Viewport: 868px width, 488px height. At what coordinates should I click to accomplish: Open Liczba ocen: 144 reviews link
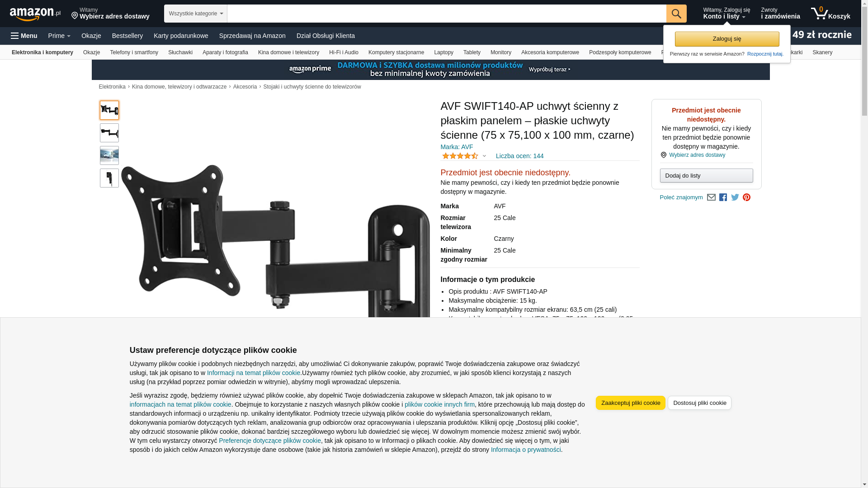point(519,156)
